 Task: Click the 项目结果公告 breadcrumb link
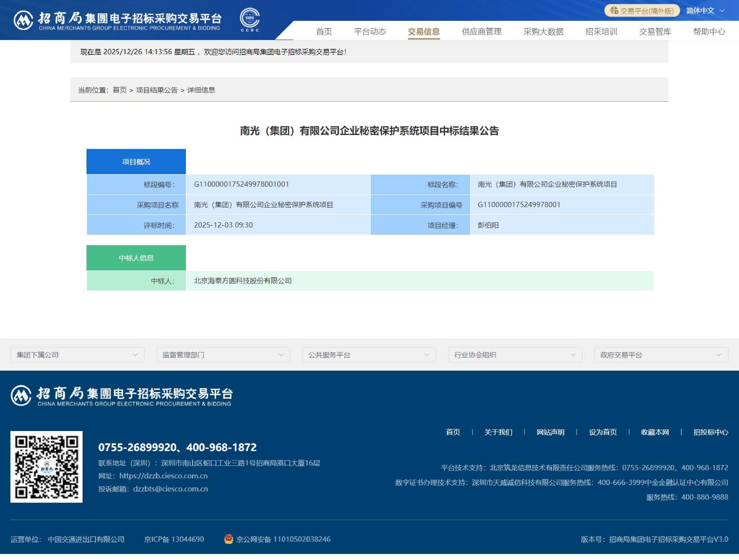click(x=157, y=90)
